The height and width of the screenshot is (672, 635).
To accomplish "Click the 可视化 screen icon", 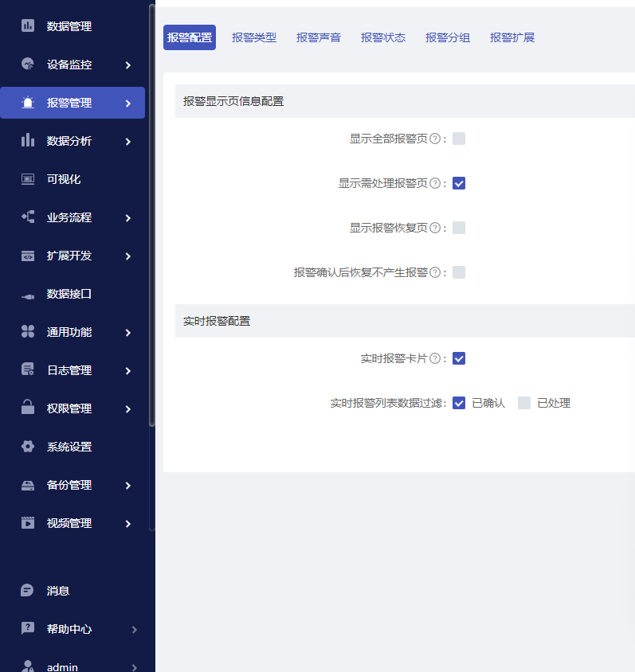I will click(x=28, y=178).
